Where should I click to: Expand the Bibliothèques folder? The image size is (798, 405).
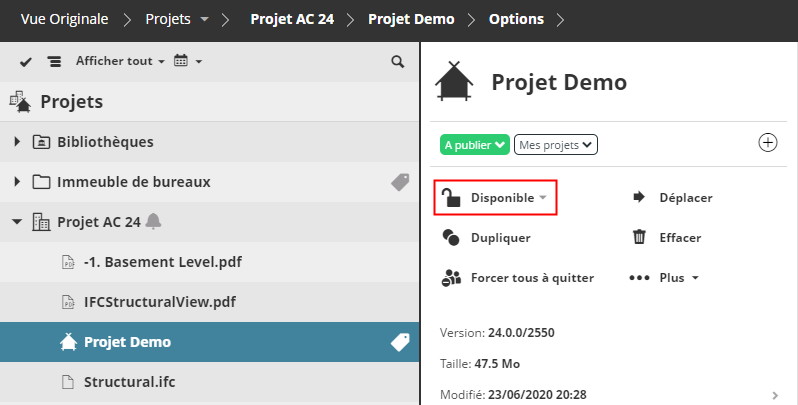click(x=17, y=142)
